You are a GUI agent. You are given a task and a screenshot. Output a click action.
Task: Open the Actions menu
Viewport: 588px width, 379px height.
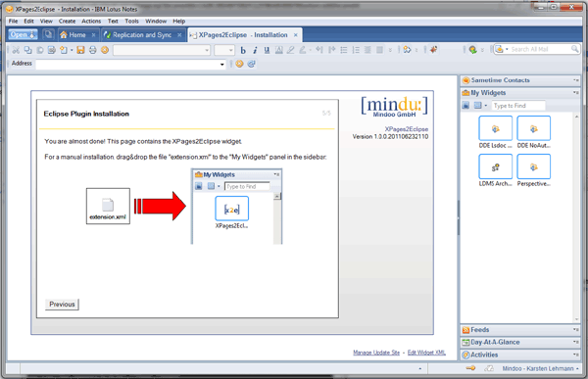tap(91, 22)
